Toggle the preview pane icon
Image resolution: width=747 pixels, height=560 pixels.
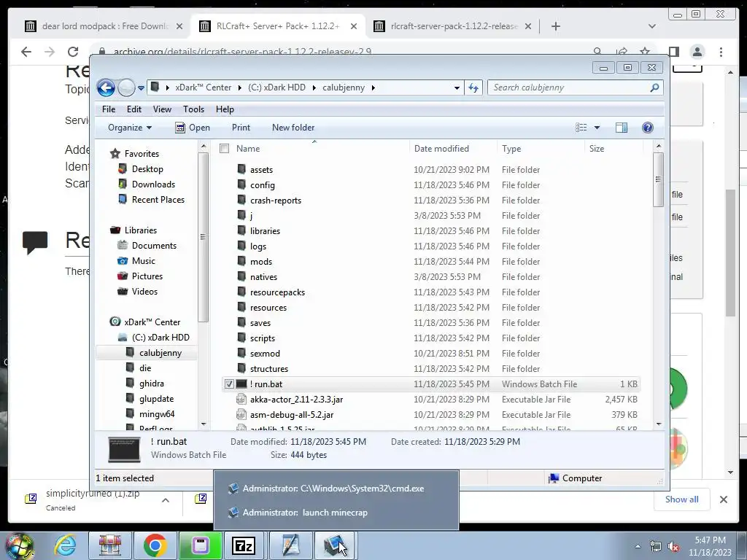[622, 128]
